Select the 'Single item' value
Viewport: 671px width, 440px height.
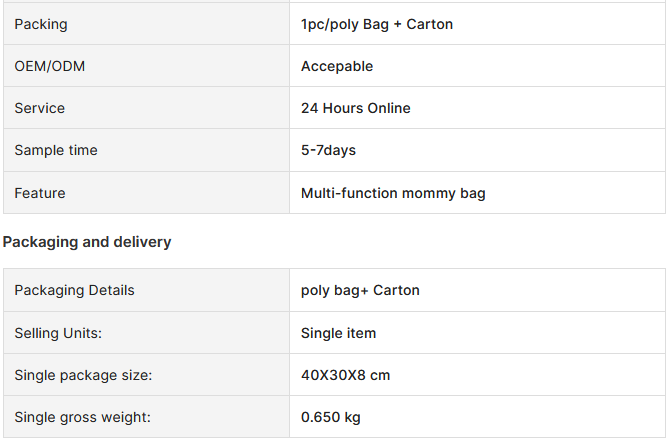click(x=338, y=333)
